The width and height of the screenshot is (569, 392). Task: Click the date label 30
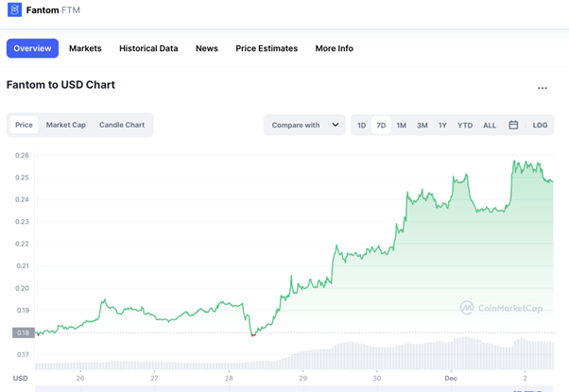pos(377,378)
